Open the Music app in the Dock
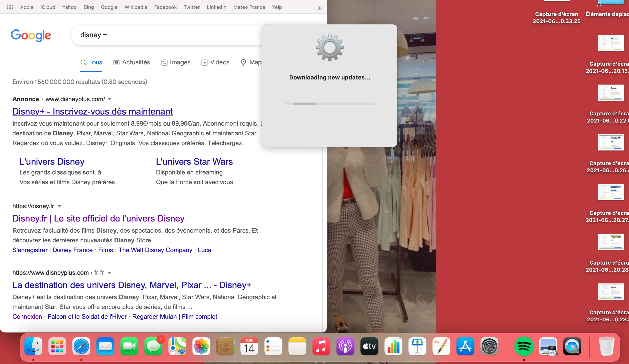 (x=321, y=346)
